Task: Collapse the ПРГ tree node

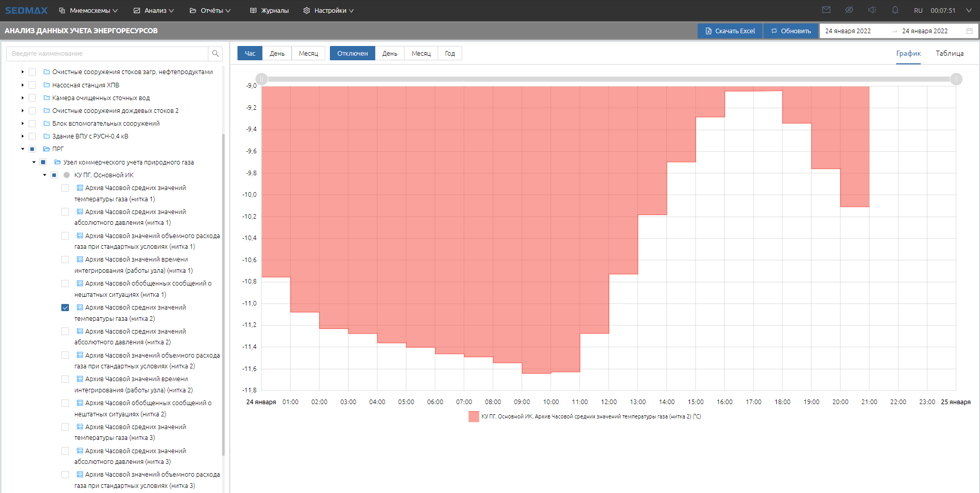Action: (22, 149)
